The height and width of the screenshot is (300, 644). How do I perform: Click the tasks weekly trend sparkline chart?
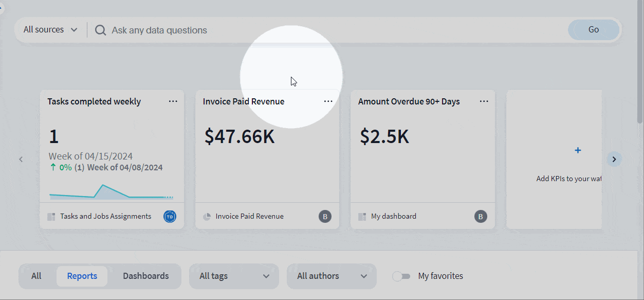click(x=111, y=191)
